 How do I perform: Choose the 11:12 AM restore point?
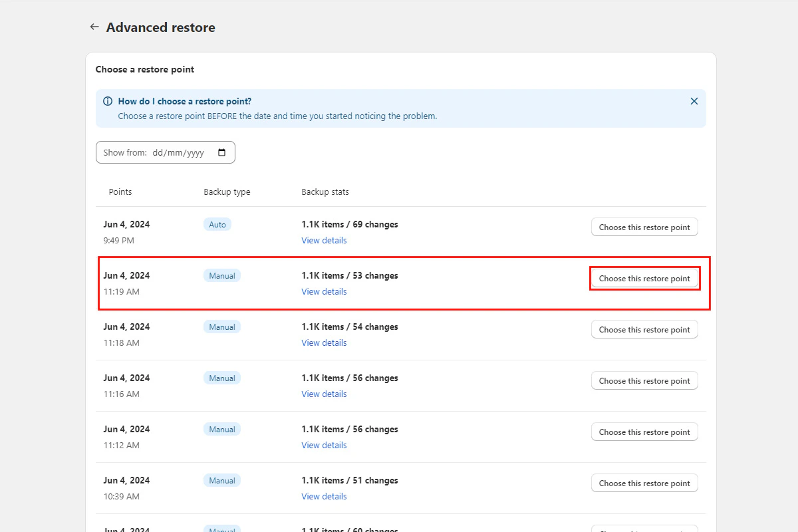tap(644, 432)
